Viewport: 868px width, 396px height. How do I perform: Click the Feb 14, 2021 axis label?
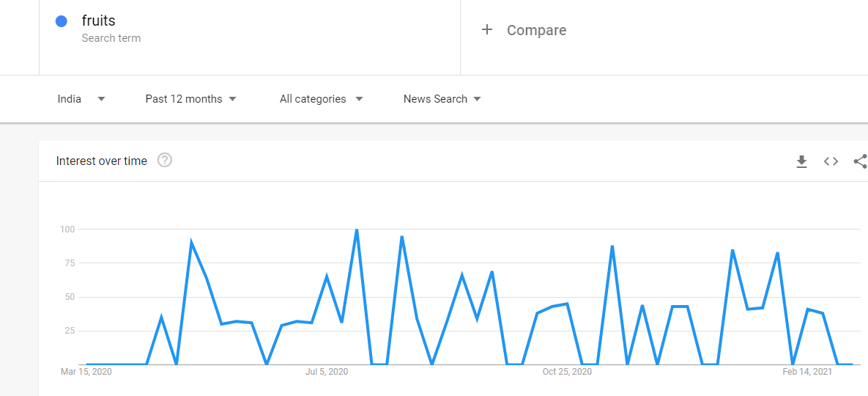click(807, 372)
